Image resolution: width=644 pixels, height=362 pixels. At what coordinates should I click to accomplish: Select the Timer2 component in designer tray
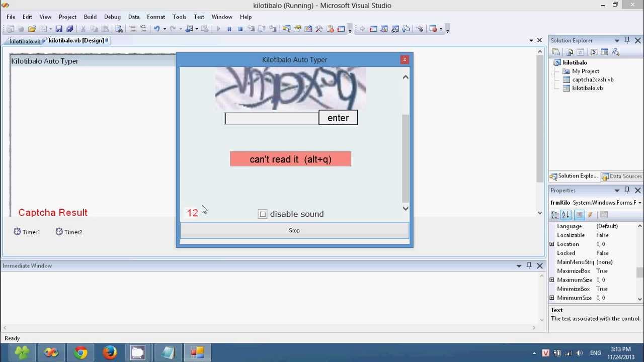click(69, 232)
